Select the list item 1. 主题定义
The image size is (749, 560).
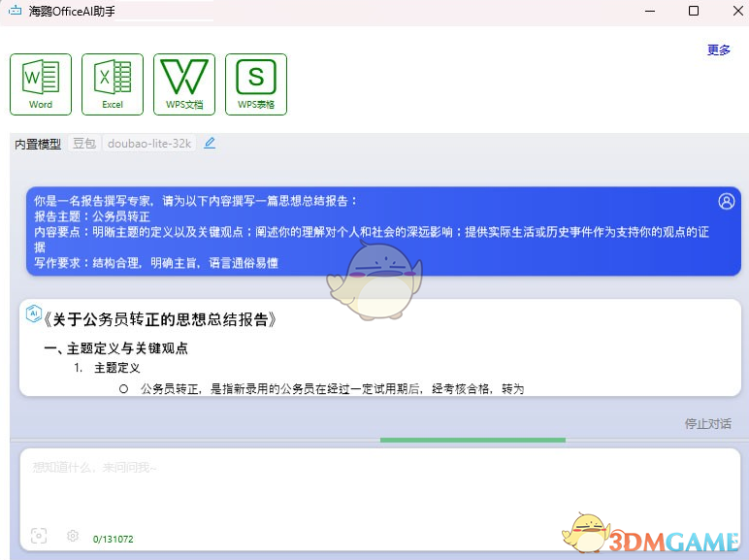pyautogui.click(x=107, y=368)
